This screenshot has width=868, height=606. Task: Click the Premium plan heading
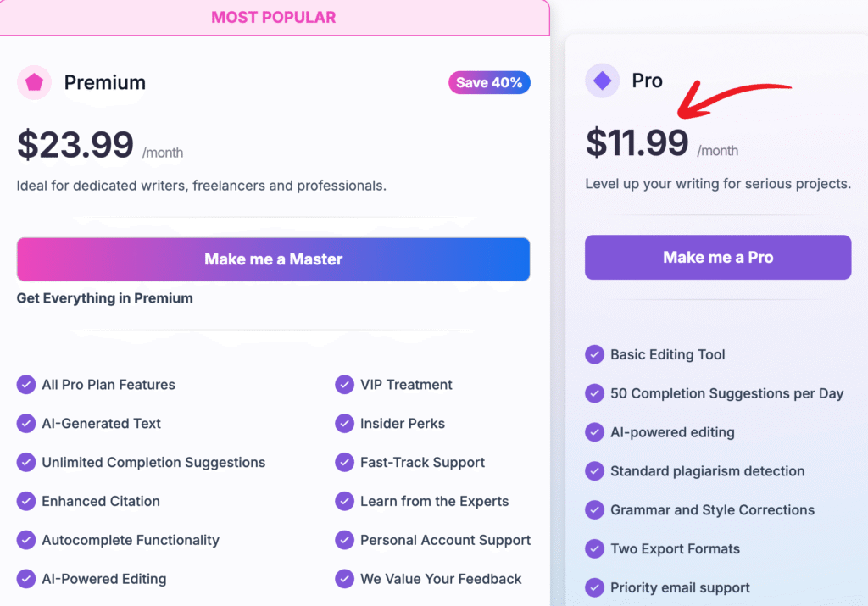click(x=104, y=82)
